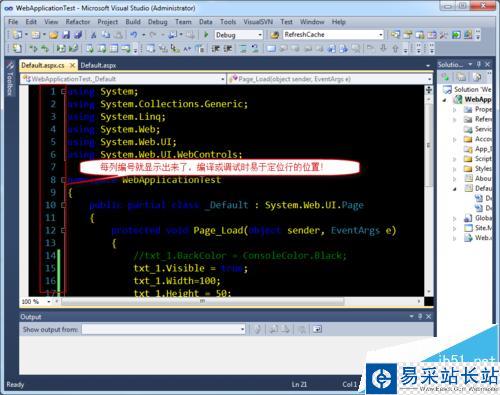Viewport: 500px width, 395px height.
Task: Click the green world icon on the right of the top toolbar
Action: 456,35
